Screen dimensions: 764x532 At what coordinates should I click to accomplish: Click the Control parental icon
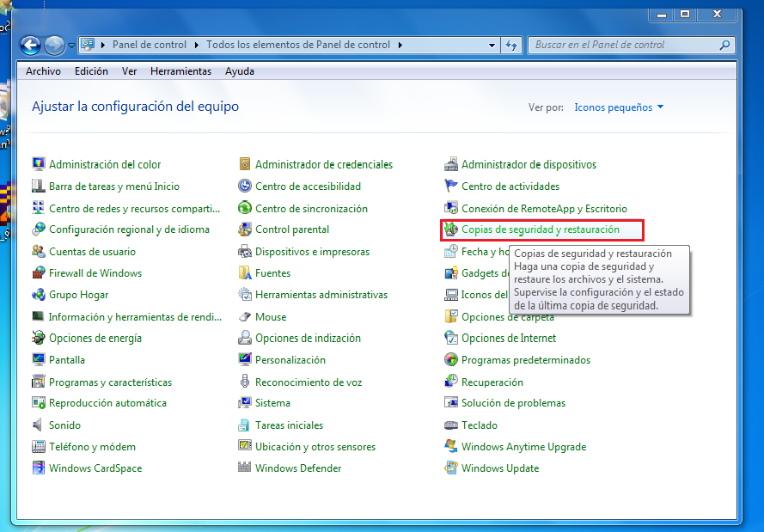click(245, 229)
